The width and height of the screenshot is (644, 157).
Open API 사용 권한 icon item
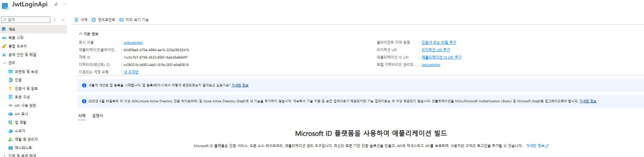click(x=11, y=105)
